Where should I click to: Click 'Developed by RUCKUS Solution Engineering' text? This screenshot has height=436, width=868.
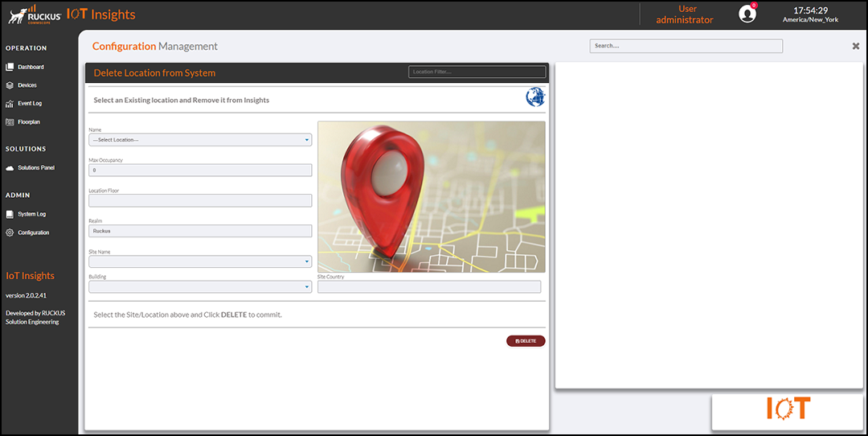point(35,318)
